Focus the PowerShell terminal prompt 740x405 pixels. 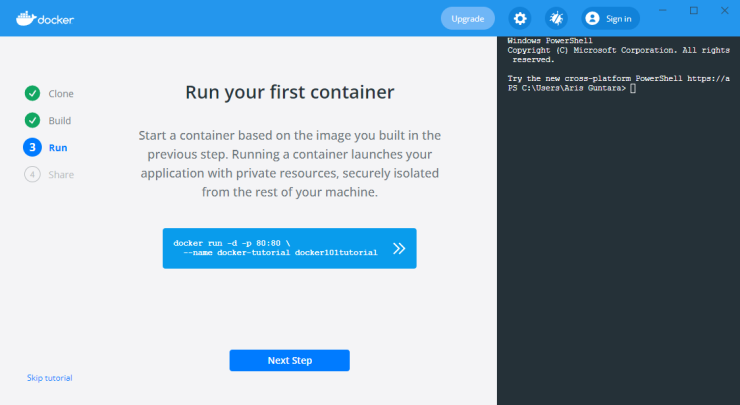pos(572,88)
